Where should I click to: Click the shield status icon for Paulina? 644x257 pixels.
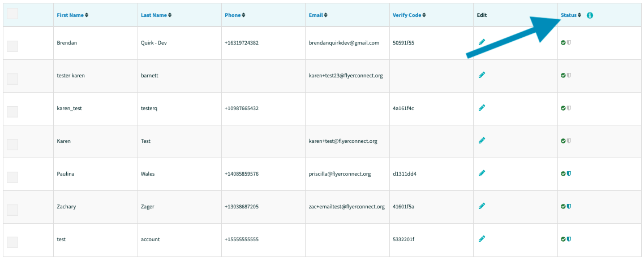click(569, 173)
